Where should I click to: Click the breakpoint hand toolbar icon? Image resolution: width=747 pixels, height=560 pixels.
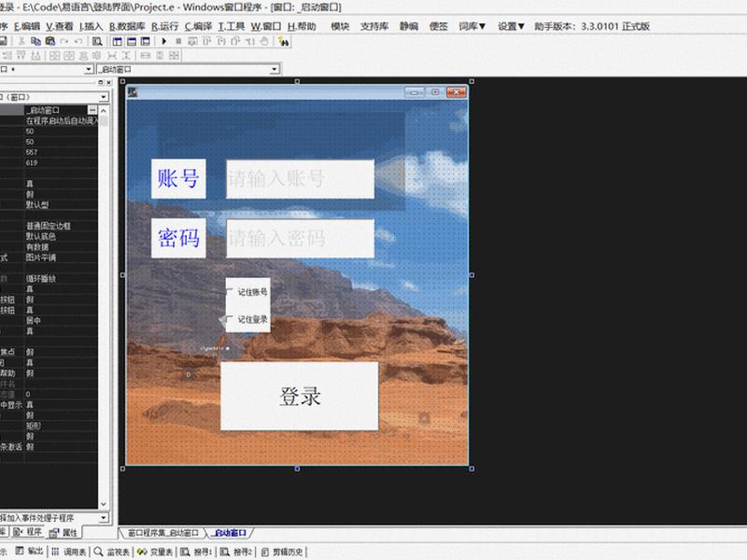(x=264, y=41)
